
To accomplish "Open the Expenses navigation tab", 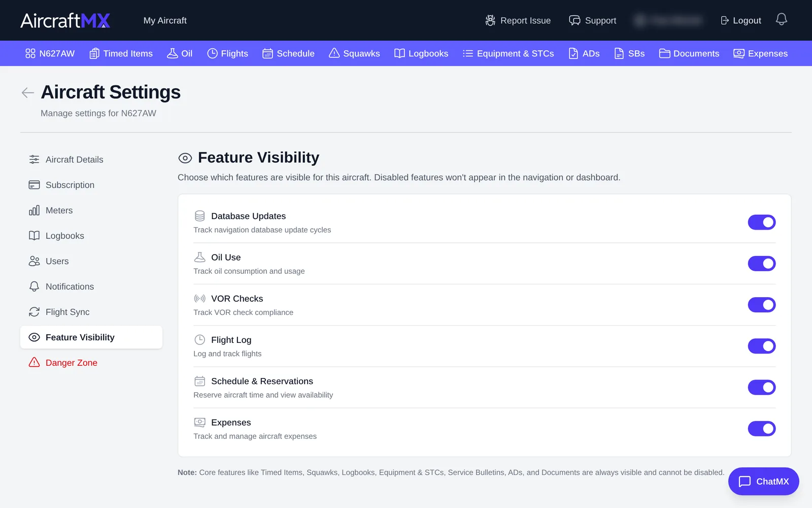I will pyautogui.click(x=760, y=53).
